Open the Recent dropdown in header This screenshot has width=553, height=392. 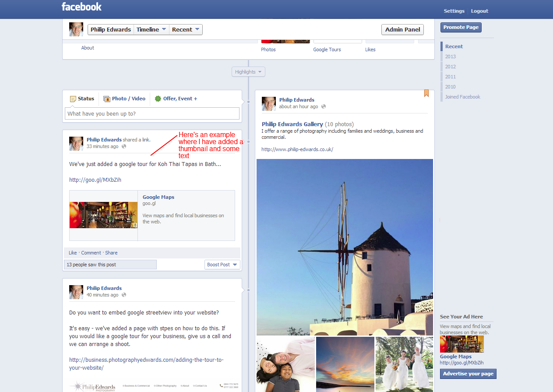tap(186, 29)
